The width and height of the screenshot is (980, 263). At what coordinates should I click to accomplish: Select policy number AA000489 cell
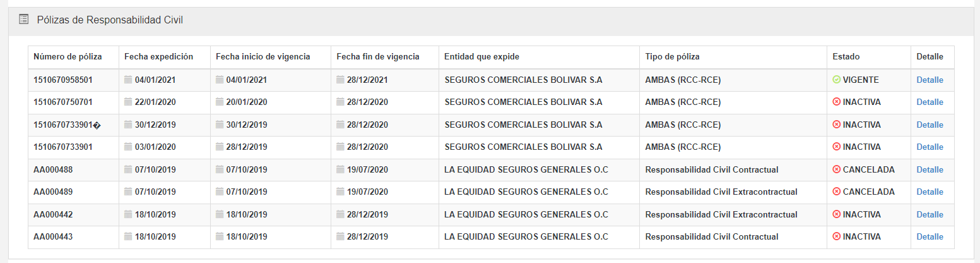(53, 192)
